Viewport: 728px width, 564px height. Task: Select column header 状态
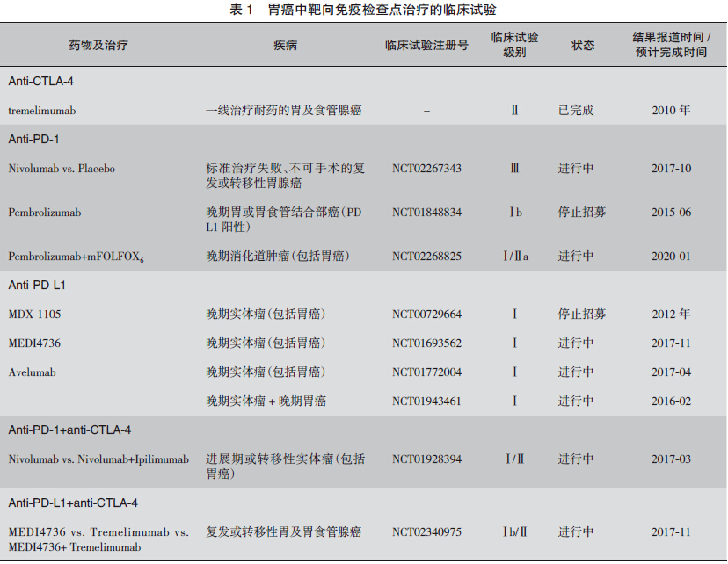click(583, 45)
